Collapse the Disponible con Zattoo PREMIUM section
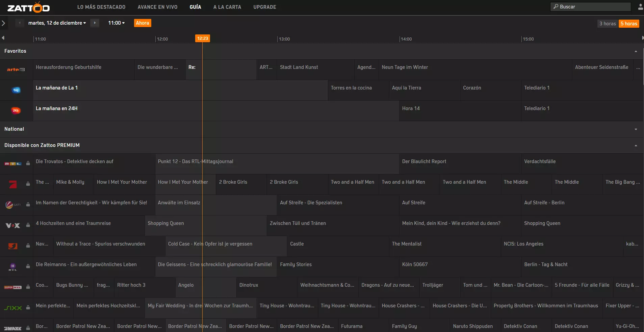 (636, 146)
